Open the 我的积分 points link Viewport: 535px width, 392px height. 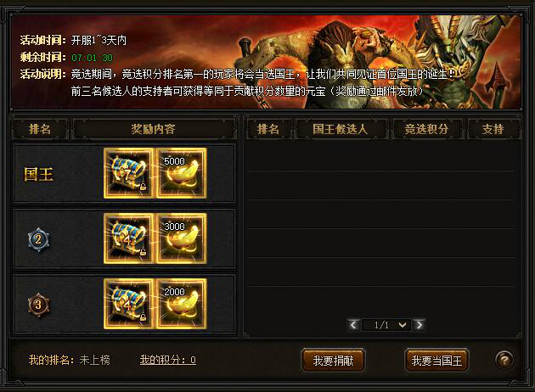pos(168,360)
